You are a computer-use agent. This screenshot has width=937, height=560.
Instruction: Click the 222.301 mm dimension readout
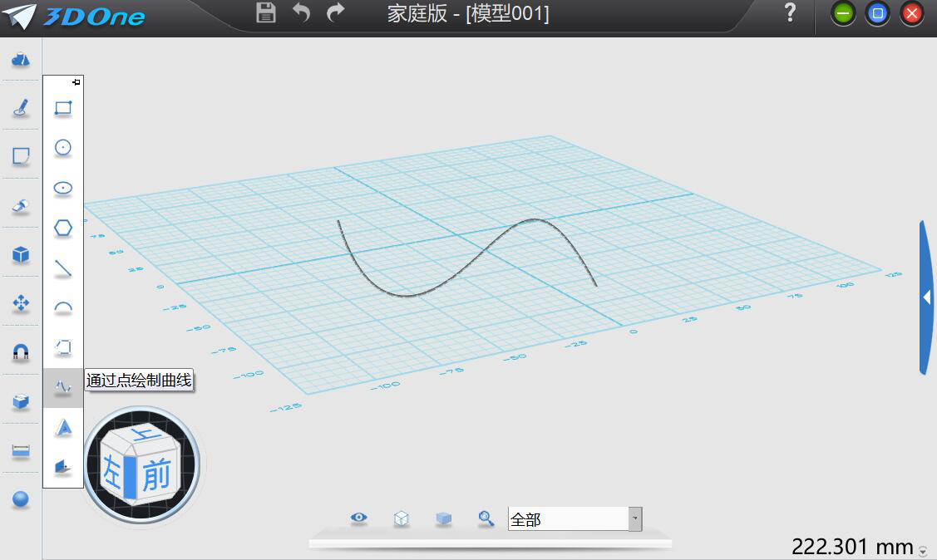tap(851, 546)
